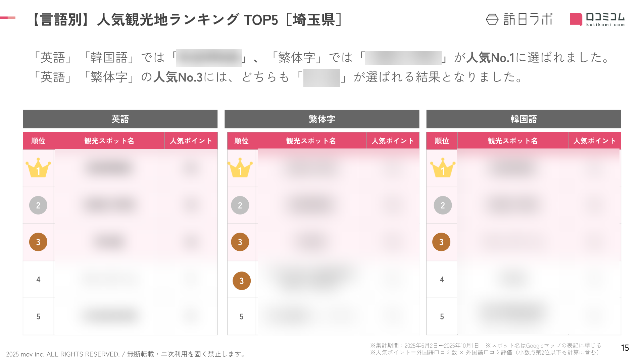Click 観光スポット名 column header in the 繁体字 table

click(311, 141)
